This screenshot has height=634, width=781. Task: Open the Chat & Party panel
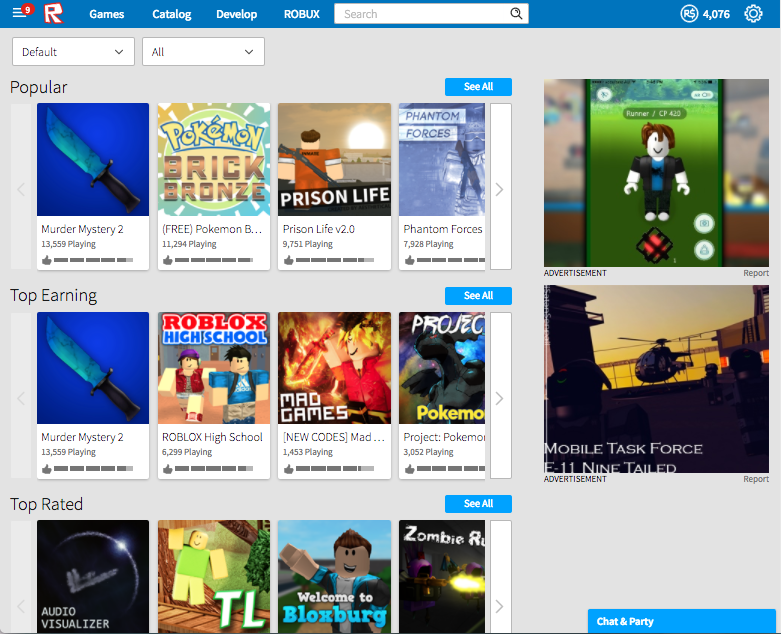tap(681, 621)
